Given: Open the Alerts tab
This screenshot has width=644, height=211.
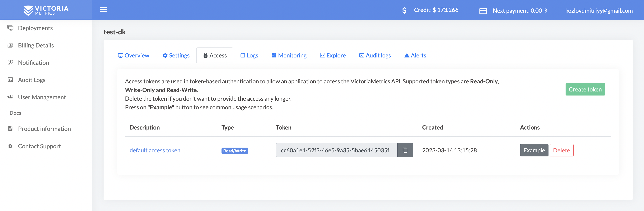Looking at the screenshot, I should click(x=415, y=55).
